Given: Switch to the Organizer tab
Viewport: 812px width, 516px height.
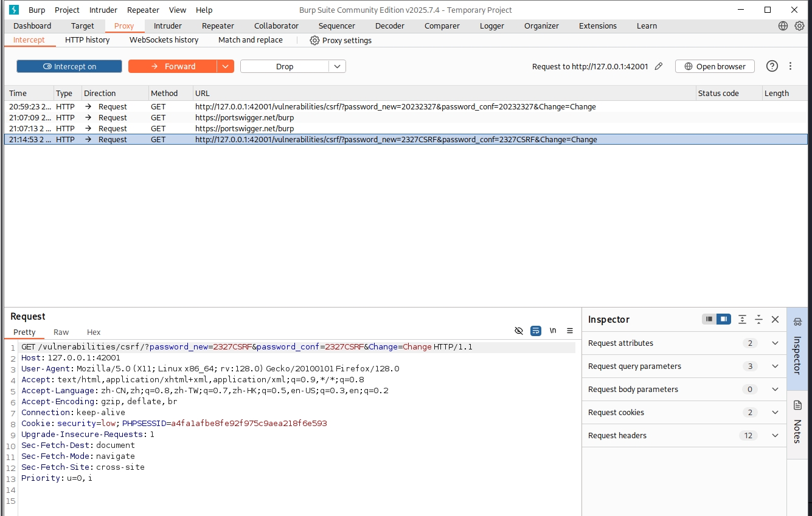Looking at the screenshot, I should pos(541,26).
